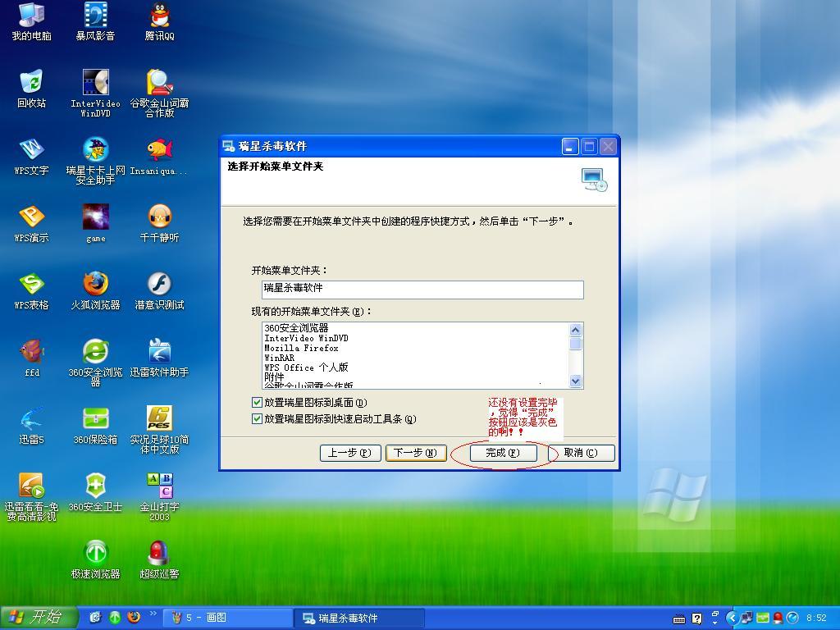Open the 回收站 recycle bin
Image resolution: width=840 pixels, height=630 pixels.
[31, 89]
